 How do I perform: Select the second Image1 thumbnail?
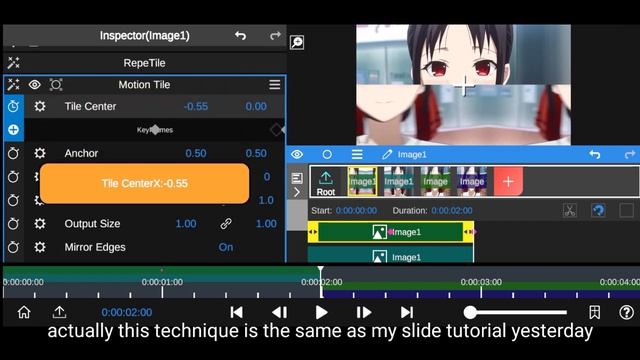(399, 181)
